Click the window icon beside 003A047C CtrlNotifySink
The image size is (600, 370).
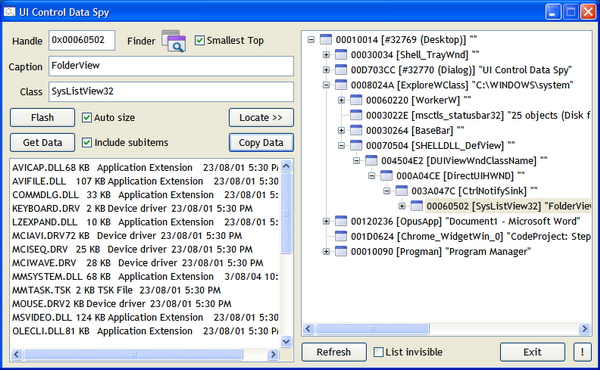point(401,191)
